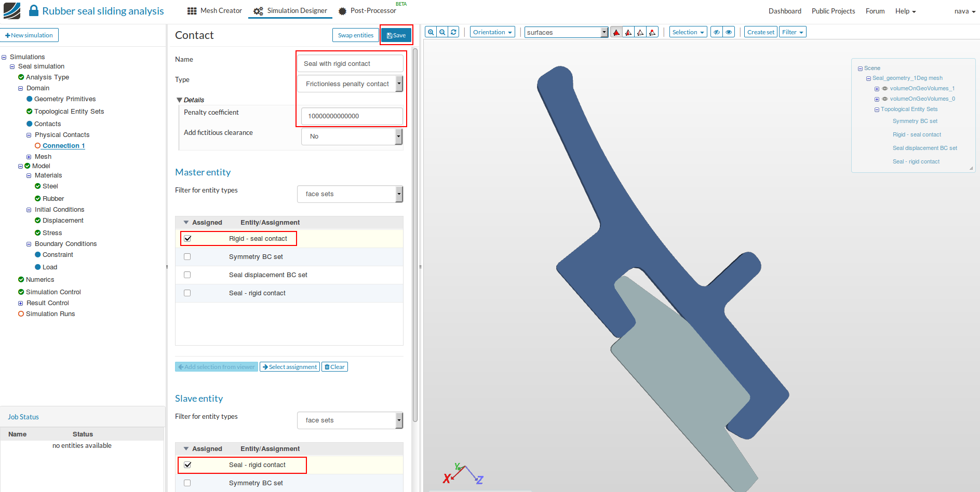Viewport: 980px width, 492px height.
Task: Check Symmetry BC set in Master entity
Action: tap(187, 257)
